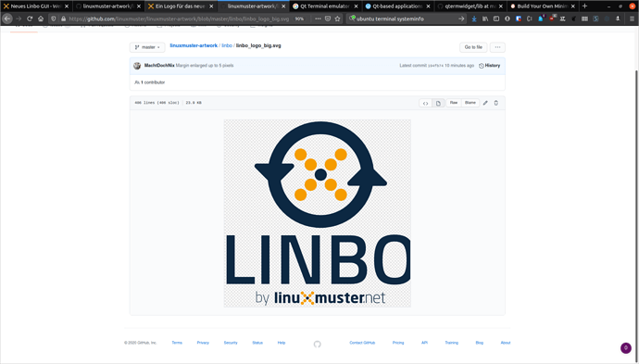639x364 pixels.
Task: Open the Pricing footer link
Action: pos(397,343)
